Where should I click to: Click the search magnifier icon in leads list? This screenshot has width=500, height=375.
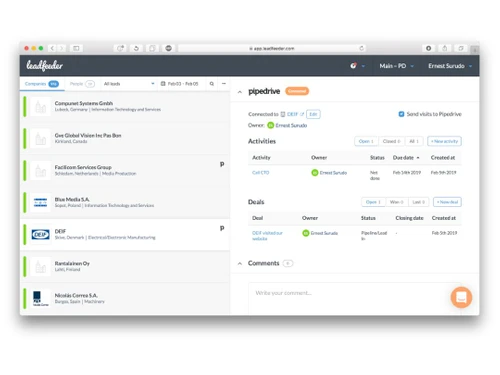(x=212, y=84)
